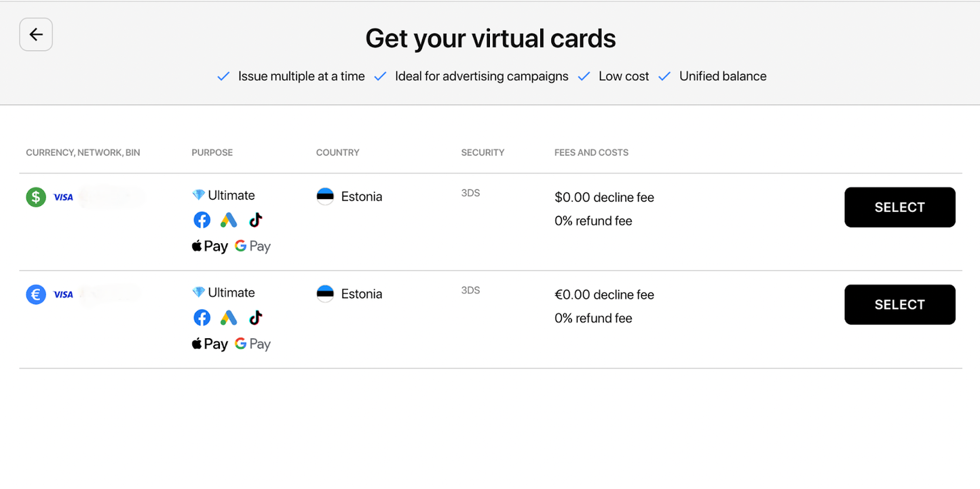Click the back arrow at top left
This screenshot has height=489, width=980.
[x=35, y=34]
